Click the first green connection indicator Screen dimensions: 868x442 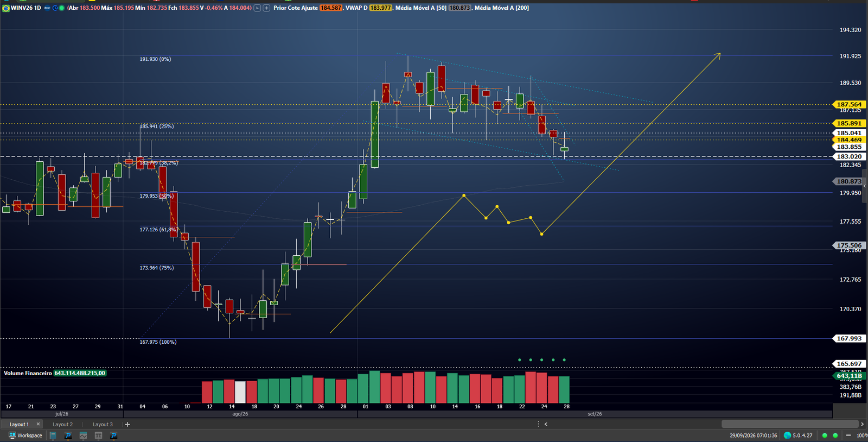click(x=825, y=435)
